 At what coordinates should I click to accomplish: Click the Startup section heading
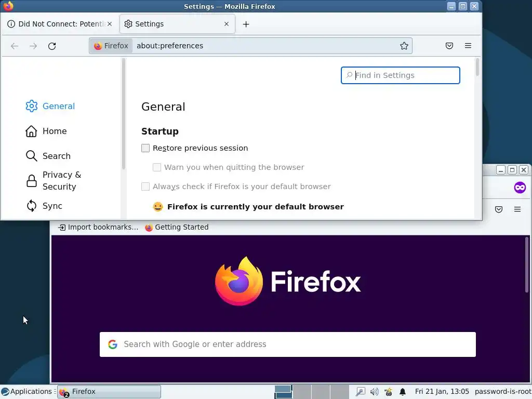coord(160,131)
